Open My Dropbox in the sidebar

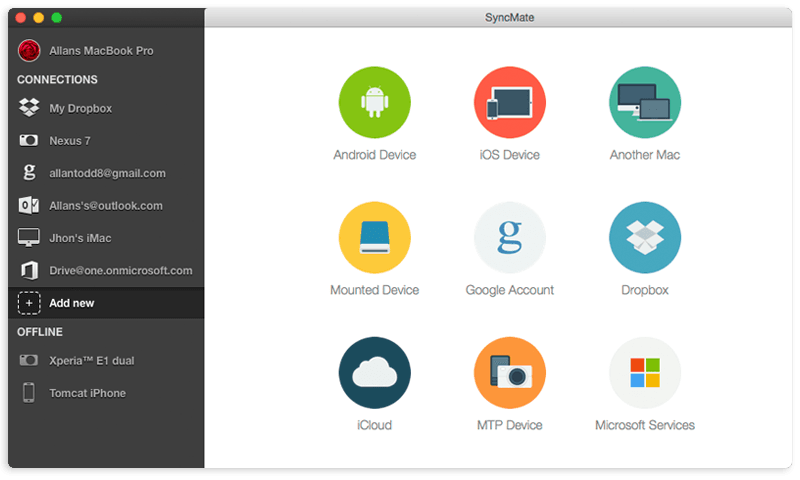pyautogui.click(x=80, y=108)
